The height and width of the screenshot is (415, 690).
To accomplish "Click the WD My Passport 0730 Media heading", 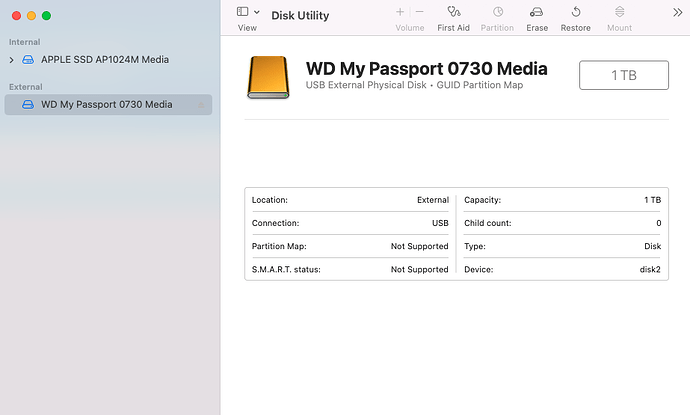I will point(426,69).
